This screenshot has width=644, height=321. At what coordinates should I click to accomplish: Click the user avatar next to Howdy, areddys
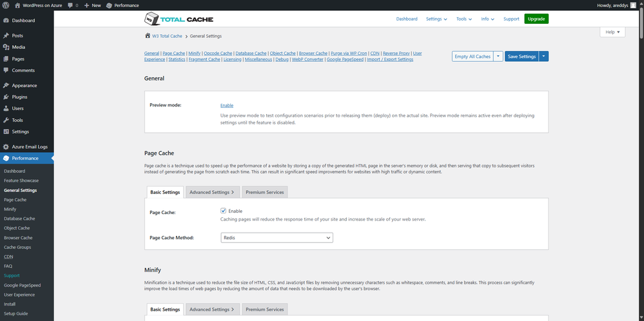click(x=634, y=5)
